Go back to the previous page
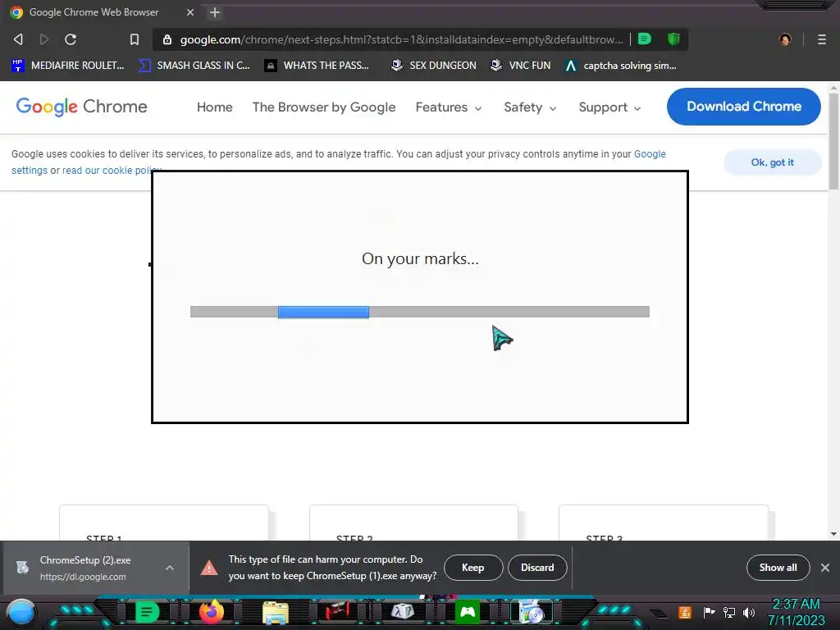840x630 pixels. click(18, 39)
